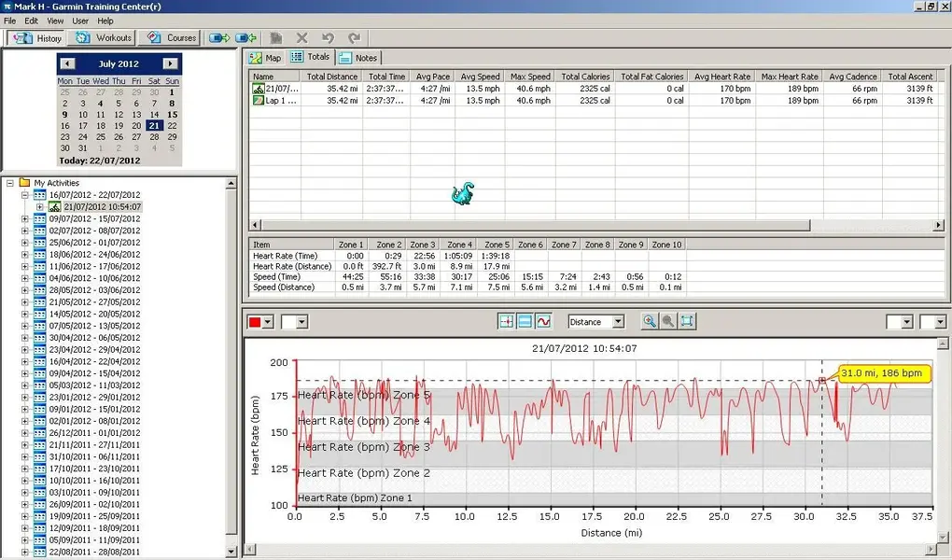Viewport: 952px width, 560px height.
Task: Switch to the Totals tab
Action: coord(310,57)
